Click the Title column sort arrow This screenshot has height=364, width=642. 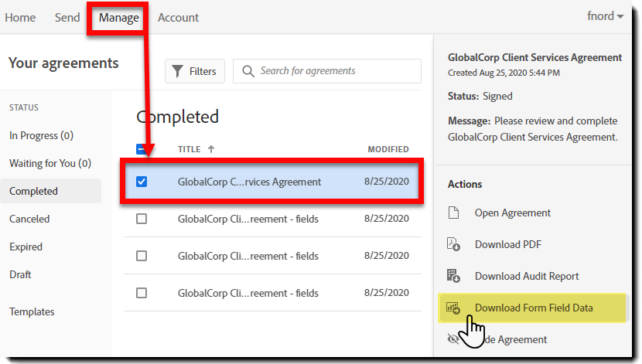tap(211, 149)
